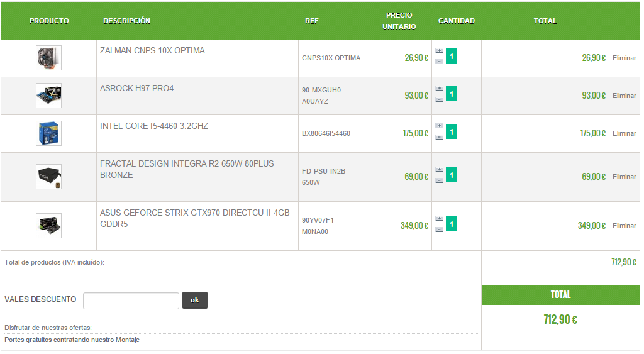644x354 pixels.
Task: Click reference BX80646I54460
Action: click(x=326, y=133)
